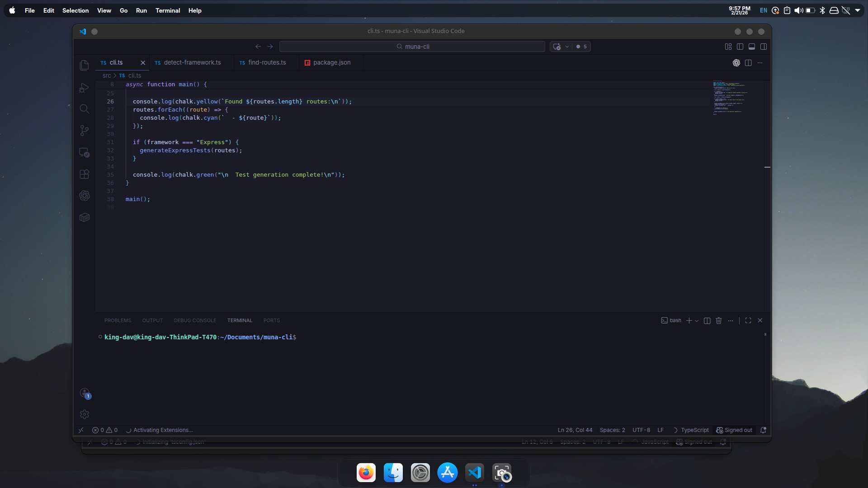Toggle the bottom Panel visibility
This screenshot has width=868, height=488.
[x=752, y=47]
